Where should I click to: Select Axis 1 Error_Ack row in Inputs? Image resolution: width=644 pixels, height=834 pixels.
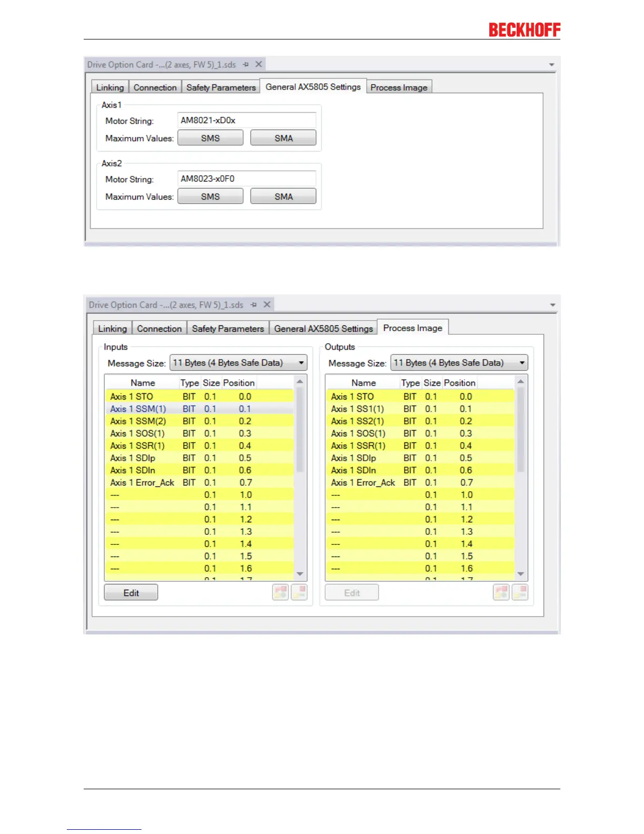coord(199,483)
